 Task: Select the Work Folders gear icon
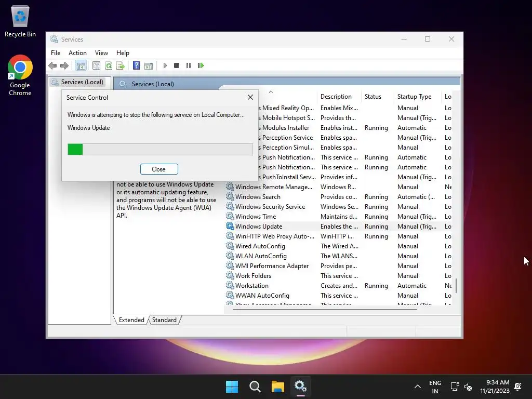pyautogui.click(x=230, y=275)
